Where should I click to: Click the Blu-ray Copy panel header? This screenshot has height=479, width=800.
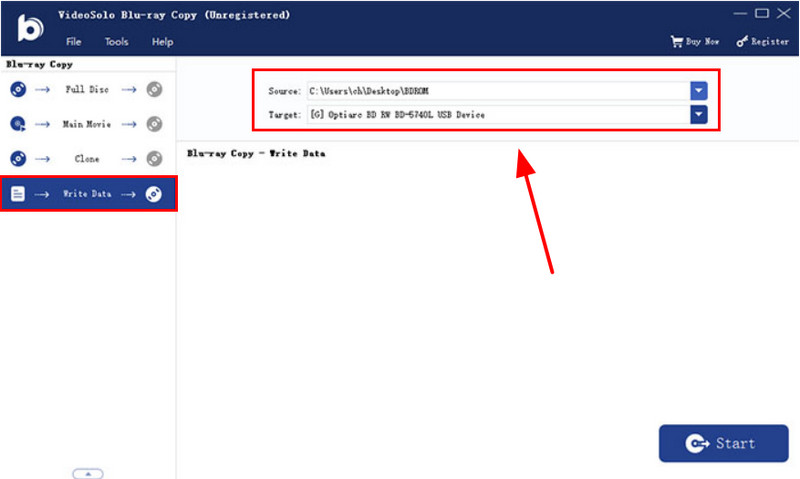coord(39,64)
